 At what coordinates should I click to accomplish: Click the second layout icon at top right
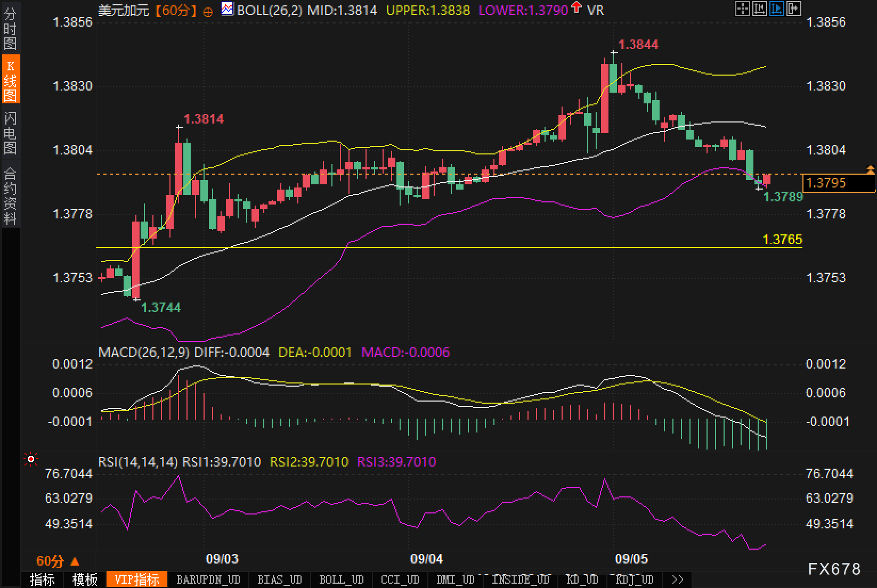coord(759,9)
